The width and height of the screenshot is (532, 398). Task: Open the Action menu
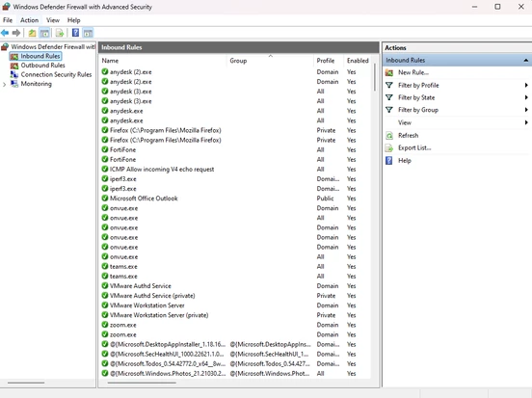point(29,20)
